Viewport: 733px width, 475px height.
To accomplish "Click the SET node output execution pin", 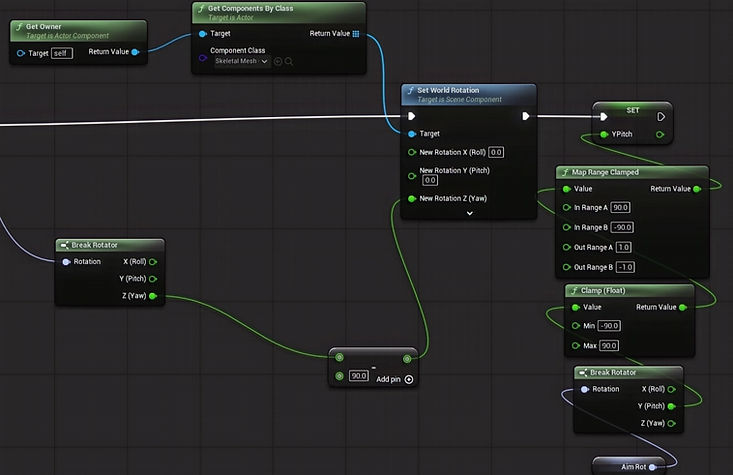I will [x=661, y=116].
